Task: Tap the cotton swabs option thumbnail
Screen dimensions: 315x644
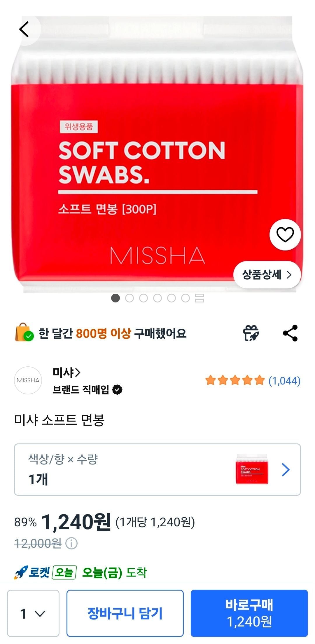Action: coord(252,469)
